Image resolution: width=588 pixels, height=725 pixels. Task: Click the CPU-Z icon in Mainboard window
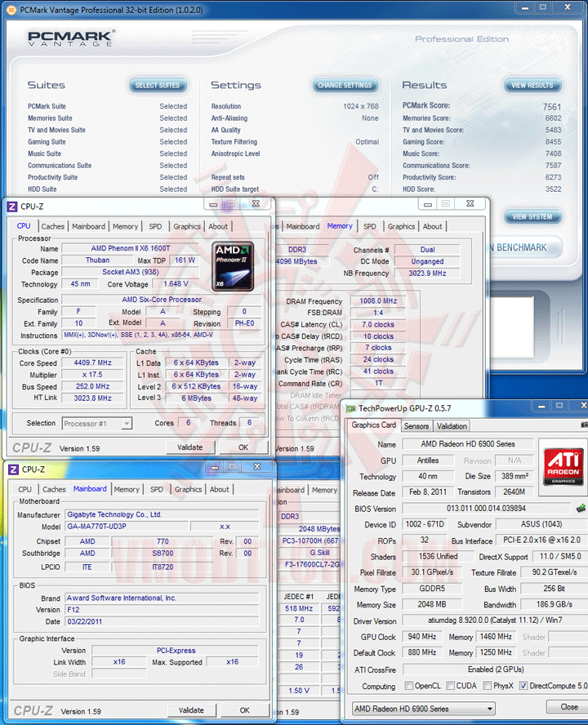click(x=13, y=469)
